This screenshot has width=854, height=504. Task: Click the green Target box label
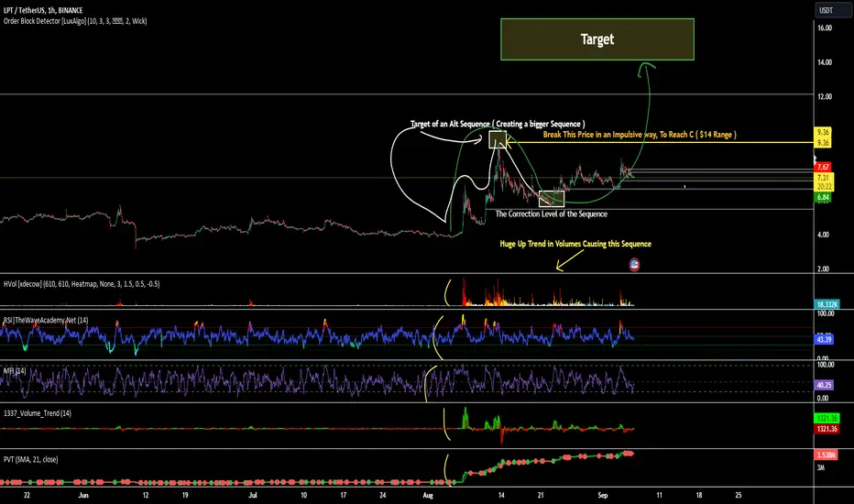pos(597,39)
